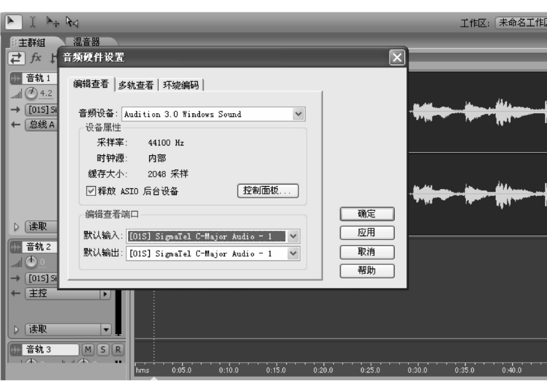Click the 内部 clock source value
Screen dimensions: 547x392
point(157,158)
